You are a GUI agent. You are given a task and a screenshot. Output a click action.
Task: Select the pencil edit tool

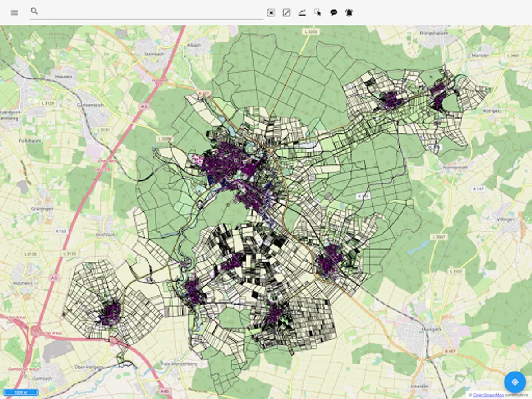(x=286, y=13)
